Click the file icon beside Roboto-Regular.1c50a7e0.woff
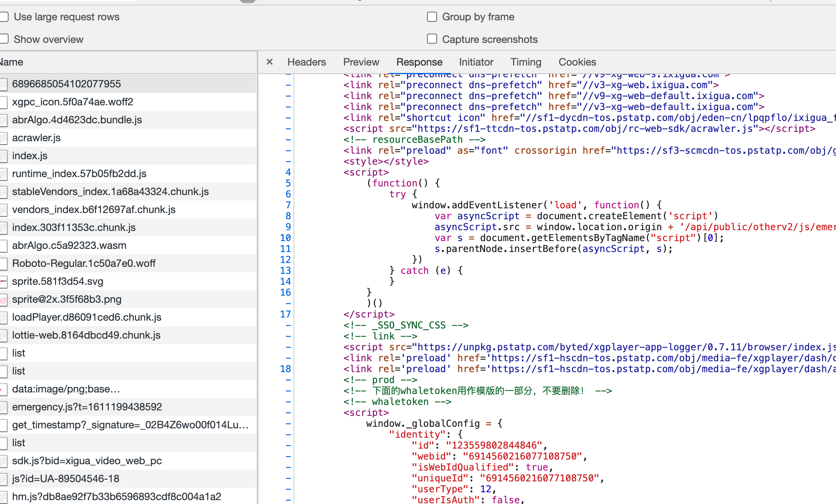 click(4, 263)
